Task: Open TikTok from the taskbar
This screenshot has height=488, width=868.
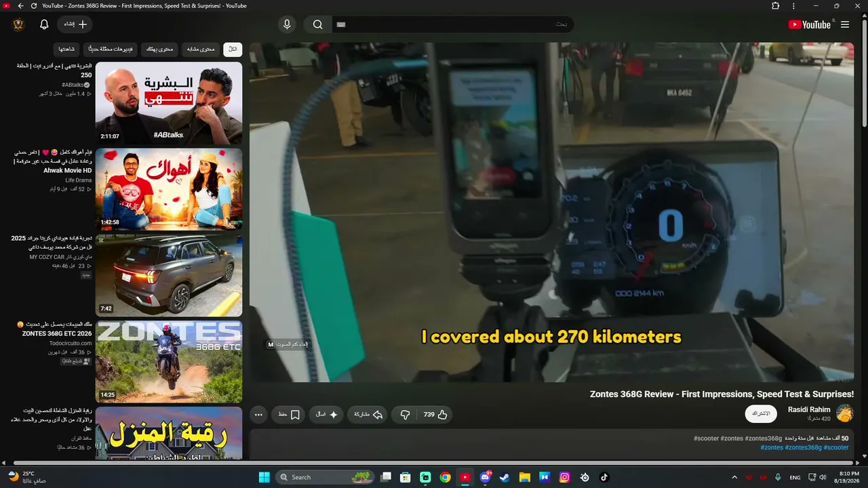Action: pos(604,477)
